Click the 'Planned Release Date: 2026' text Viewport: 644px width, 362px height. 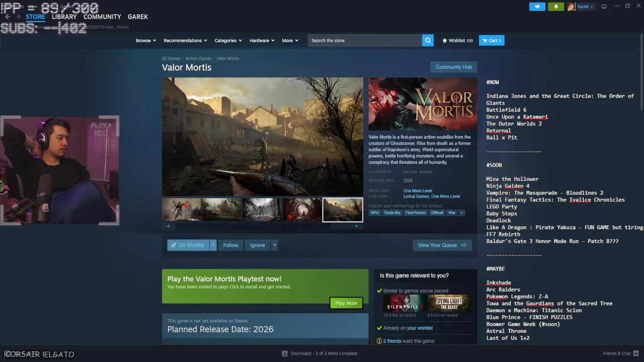click(220, 330)
